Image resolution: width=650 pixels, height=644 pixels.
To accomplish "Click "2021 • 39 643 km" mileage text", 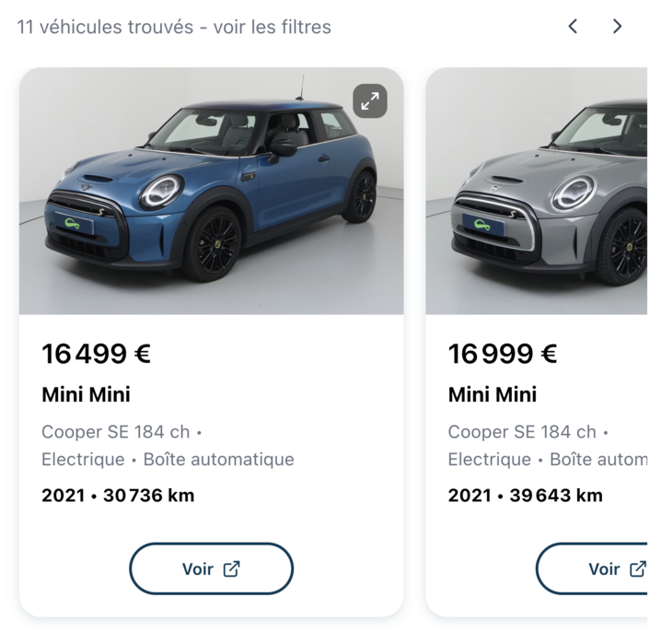I will (x=525, y=496).
